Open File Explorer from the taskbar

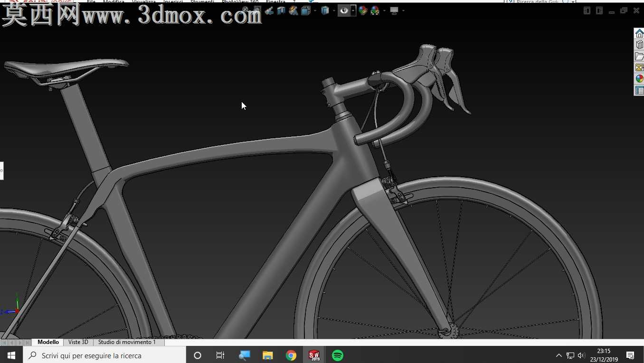pyautogui.click(x=268, y=355)
